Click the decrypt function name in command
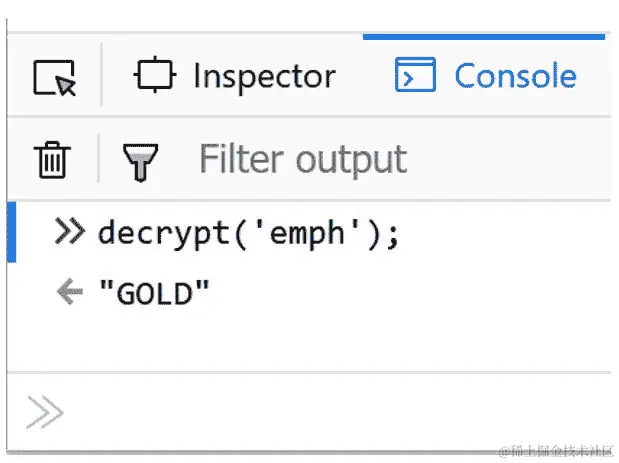 point(164,233)
